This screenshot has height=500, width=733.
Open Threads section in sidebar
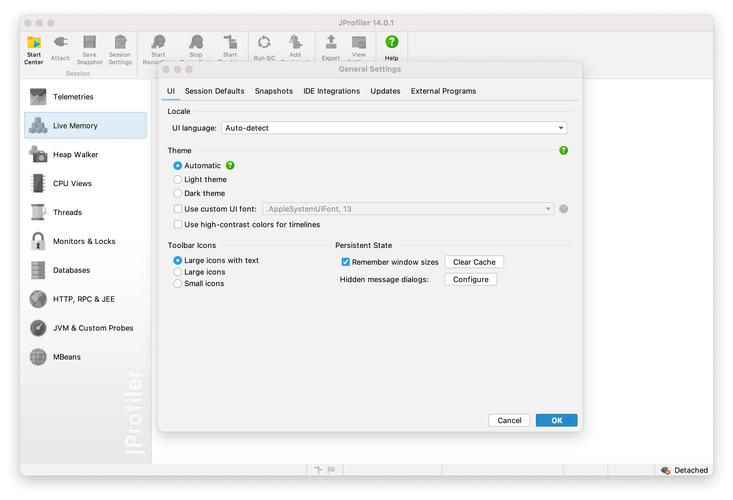86,213
